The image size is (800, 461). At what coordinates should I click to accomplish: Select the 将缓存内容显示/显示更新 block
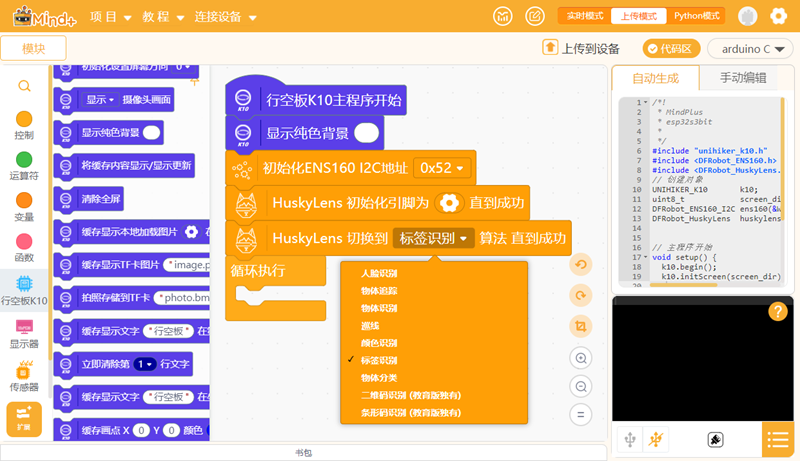pyautogui.click(x=124, y=166)
